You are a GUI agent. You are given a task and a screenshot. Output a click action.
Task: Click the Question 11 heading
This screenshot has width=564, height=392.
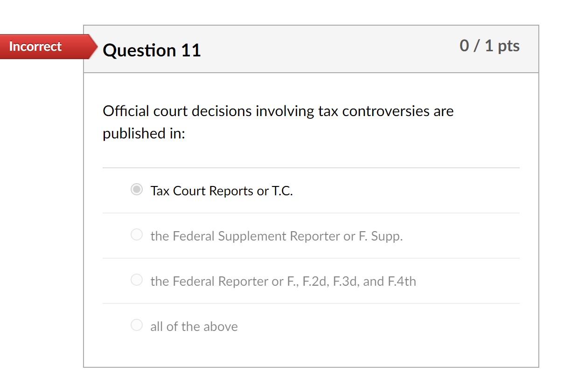(x=152, y=50)
